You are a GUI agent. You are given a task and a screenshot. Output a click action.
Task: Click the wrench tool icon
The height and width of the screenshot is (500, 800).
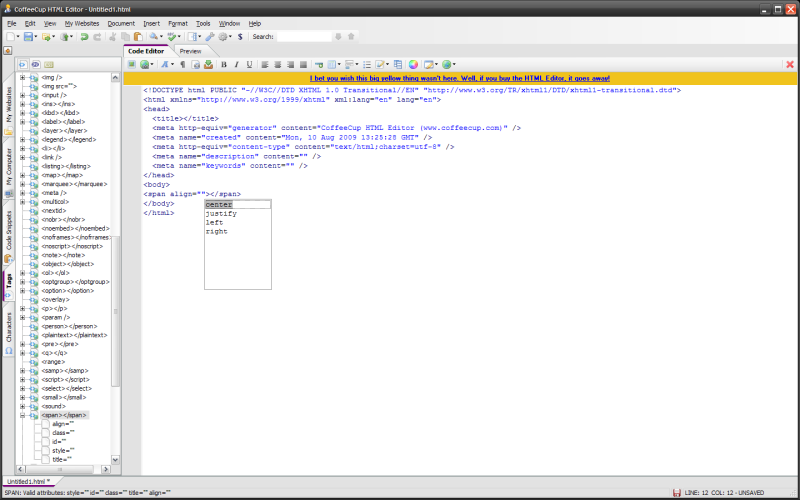coord(210,37)
